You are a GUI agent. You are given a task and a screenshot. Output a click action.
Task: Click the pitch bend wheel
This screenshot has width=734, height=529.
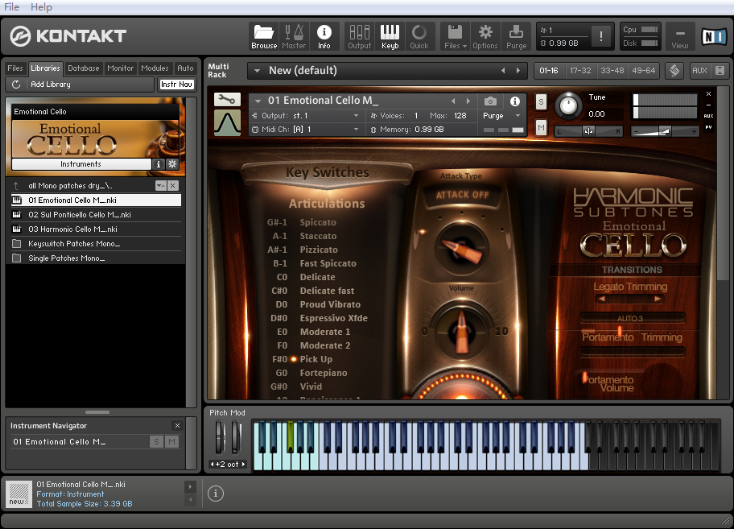click(x=220, y=437)
